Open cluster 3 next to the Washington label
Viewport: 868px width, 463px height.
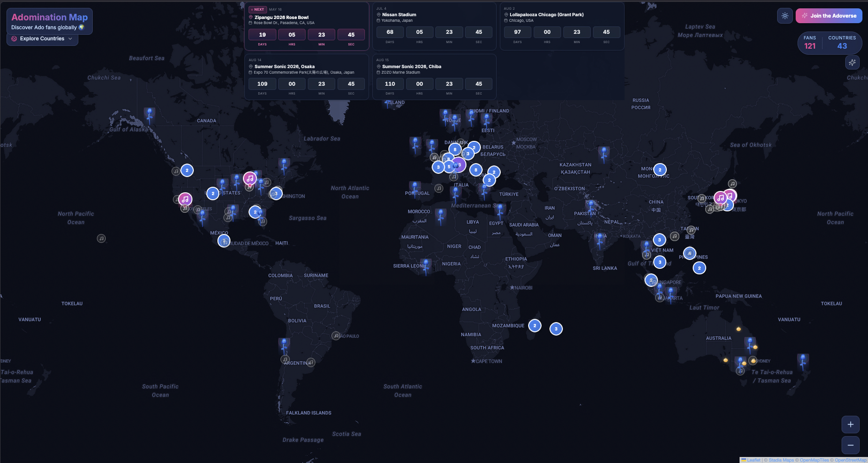[276, 193]
